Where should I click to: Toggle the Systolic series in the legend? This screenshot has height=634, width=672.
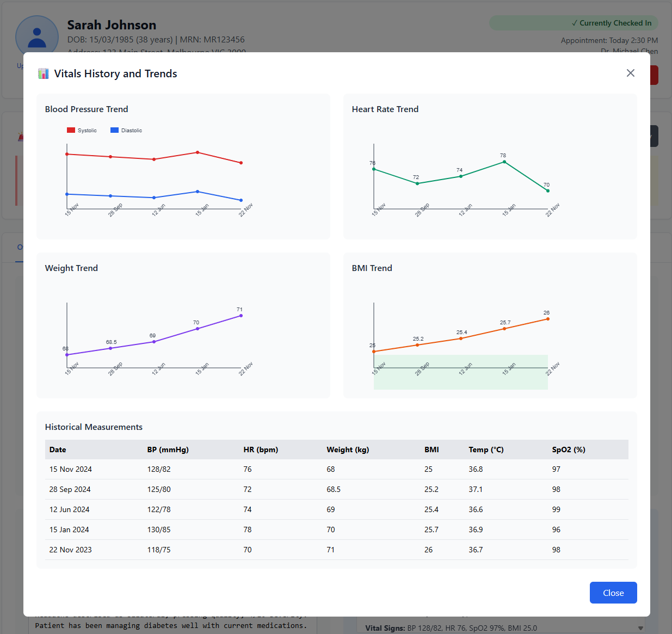pos(82,131)
